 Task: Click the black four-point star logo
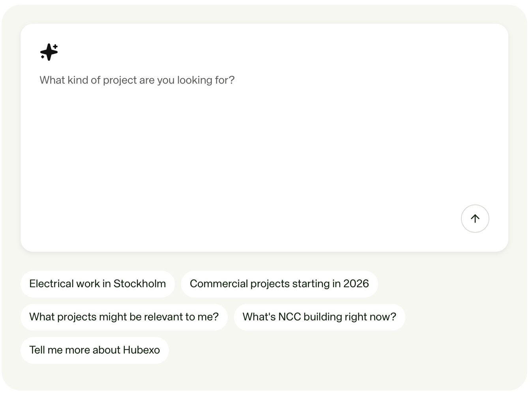pyautogui.click(x=49, y=52)
